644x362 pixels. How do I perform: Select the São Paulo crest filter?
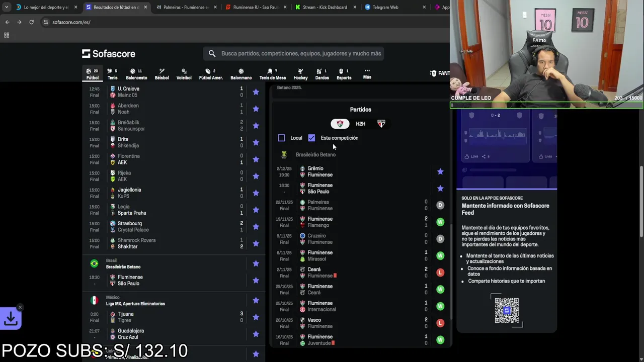[x=381, y=124]
